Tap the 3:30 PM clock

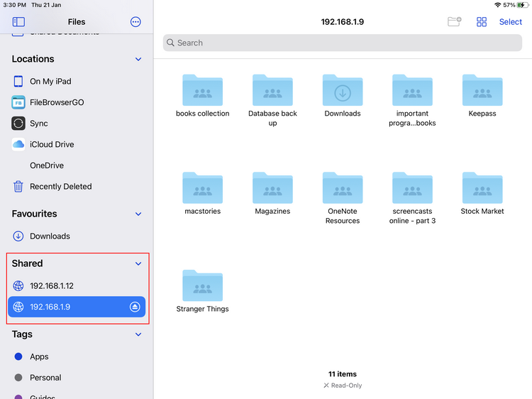[x=15, y=5]
